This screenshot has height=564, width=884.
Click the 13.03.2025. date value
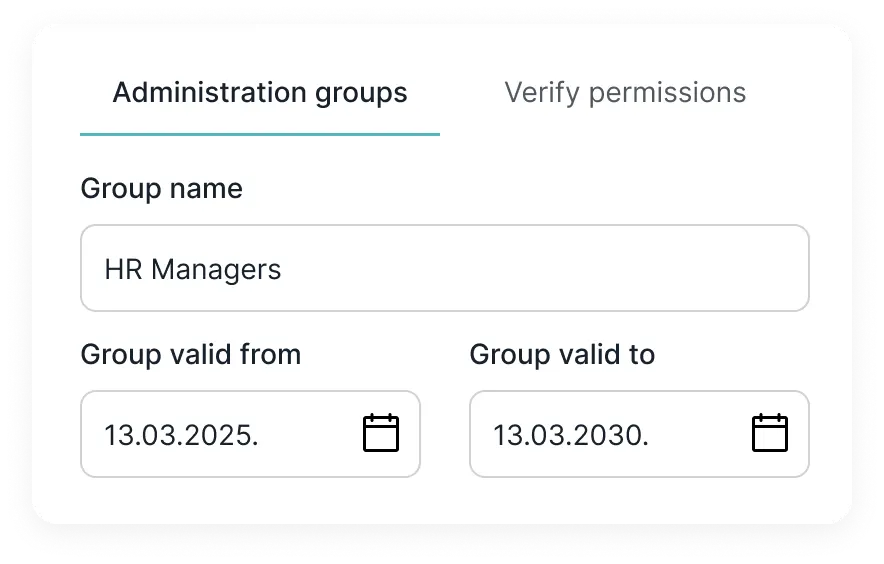tap(181, 435)
